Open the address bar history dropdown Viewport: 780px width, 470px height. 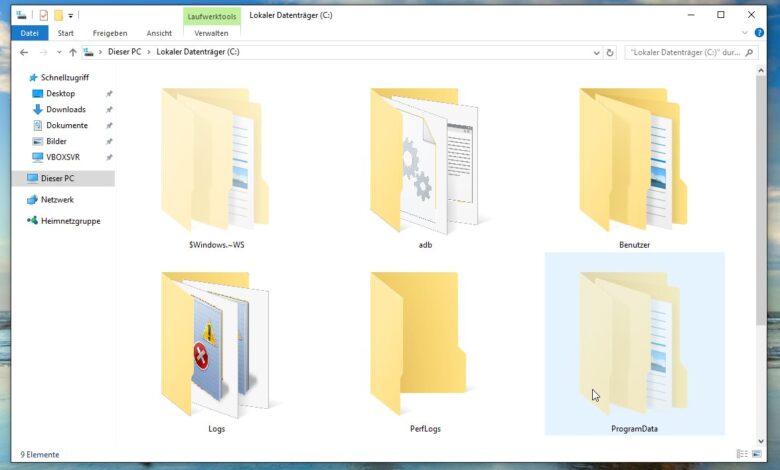(597, 52)
